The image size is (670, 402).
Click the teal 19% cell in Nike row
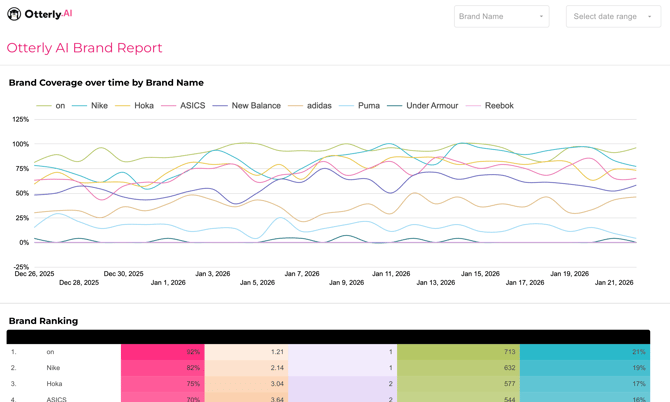[584, 368]
